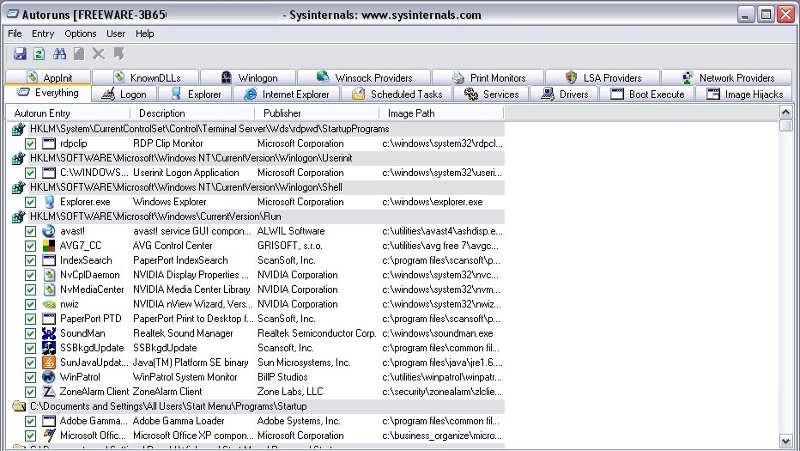Image resolution: width=800 pixels, height=451 pixels.
Task: Disable the ZoneAlarm Client checkbox
Action: click(31, 392)
